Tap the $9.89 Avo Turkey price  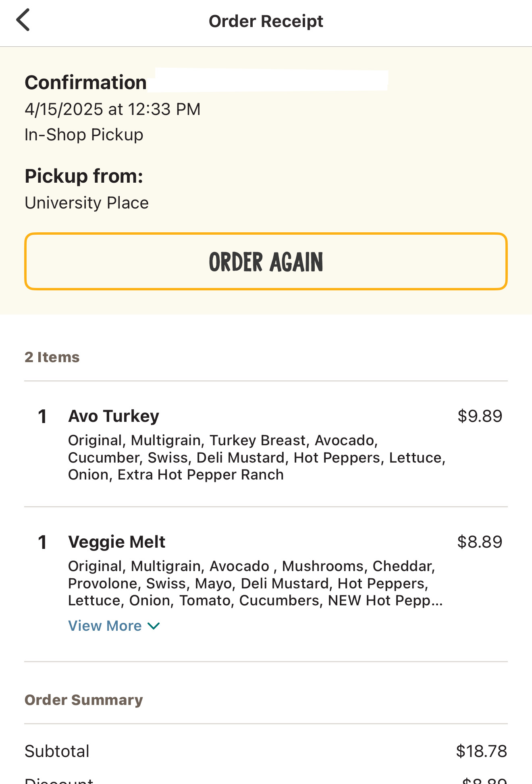pos(480,416)
